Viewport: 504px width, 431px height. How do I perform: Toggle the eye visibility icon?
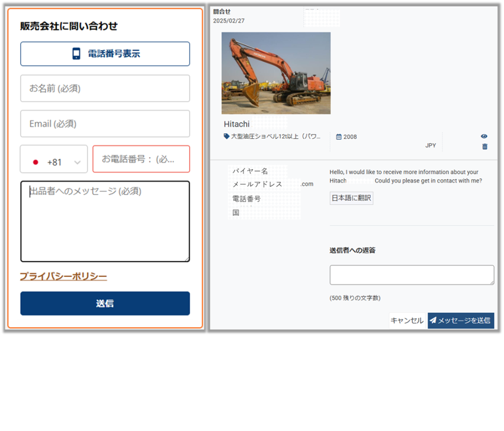pos(484,136)
